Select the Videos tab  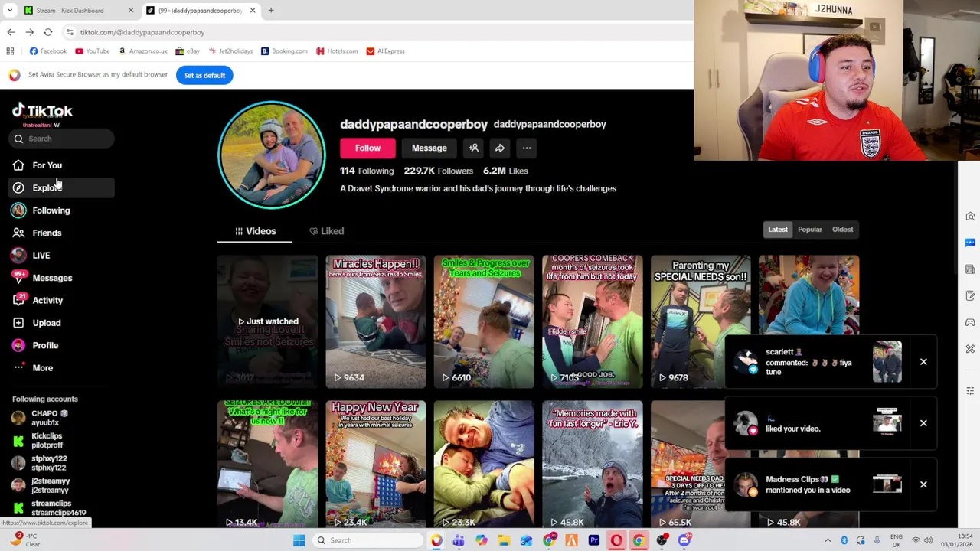255,231
